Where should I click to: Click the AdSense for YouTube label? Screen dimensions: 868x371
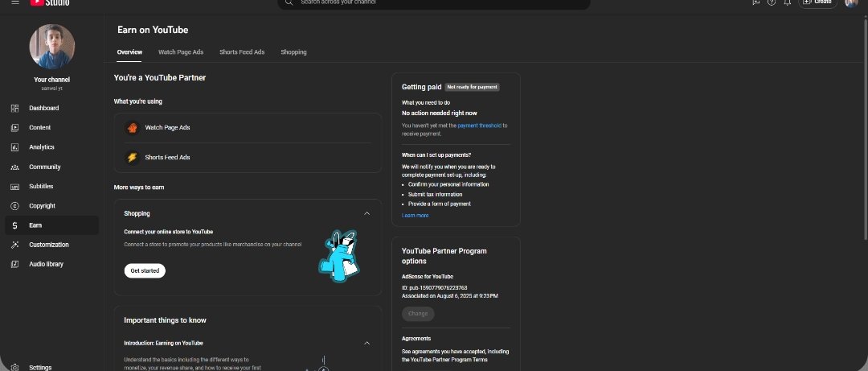428,277
